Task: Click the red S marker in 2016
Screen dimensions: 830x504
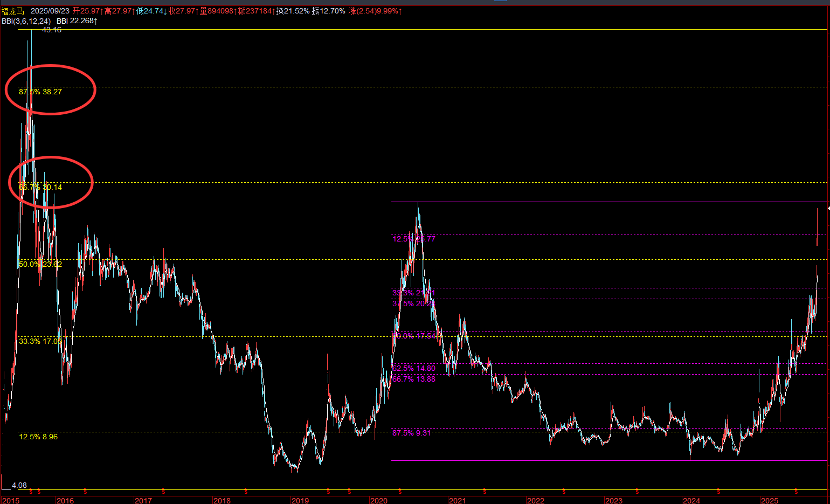Action: (85, 491)
